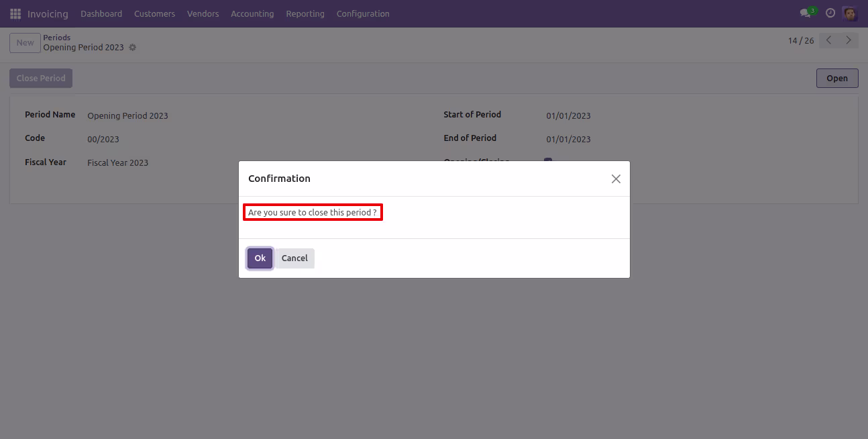Open the apps grid menu icon

[15, 13]
